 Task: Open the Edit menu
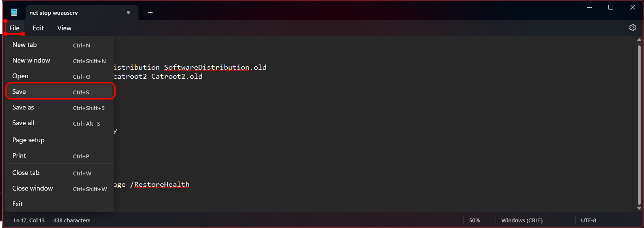click(x=38, y=28)
